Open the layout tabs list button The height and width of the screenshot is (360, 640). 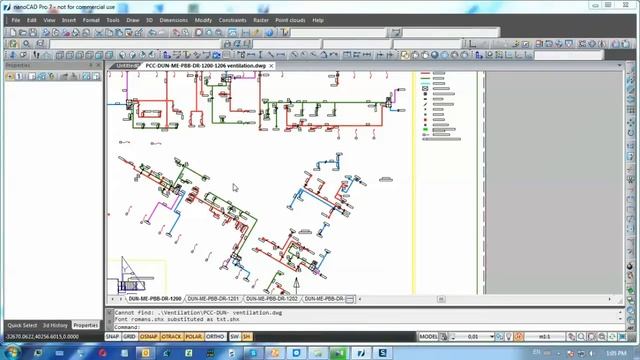pyautogui.click(x=350, y=299)
